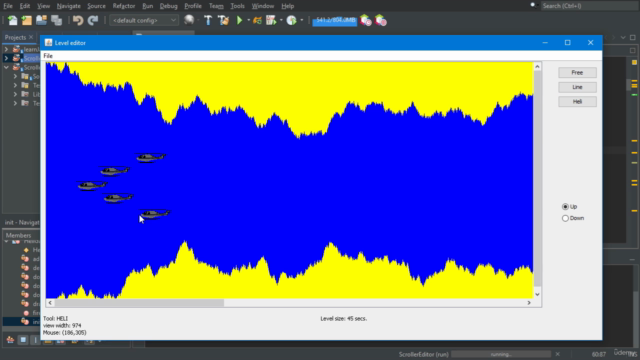Click the project icon of the learn project
Screen dimensions: 640x360
click(16, 49)
